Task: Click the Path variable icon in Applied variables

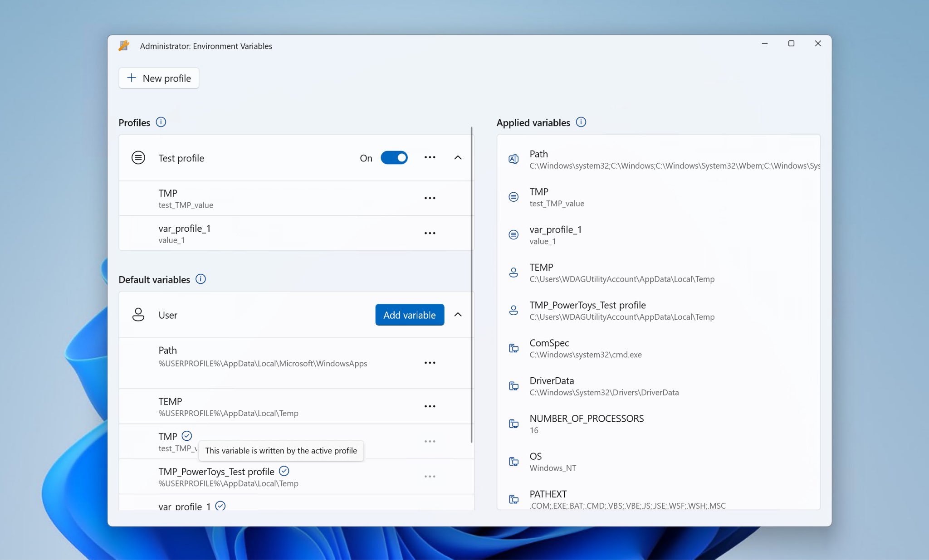Action: (x=514, y=159)
